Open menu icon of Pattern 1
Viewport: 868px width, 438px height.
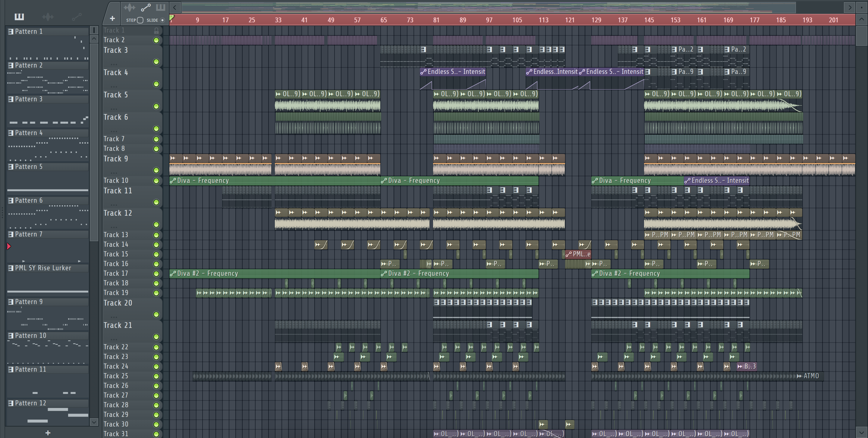[11, 32]
